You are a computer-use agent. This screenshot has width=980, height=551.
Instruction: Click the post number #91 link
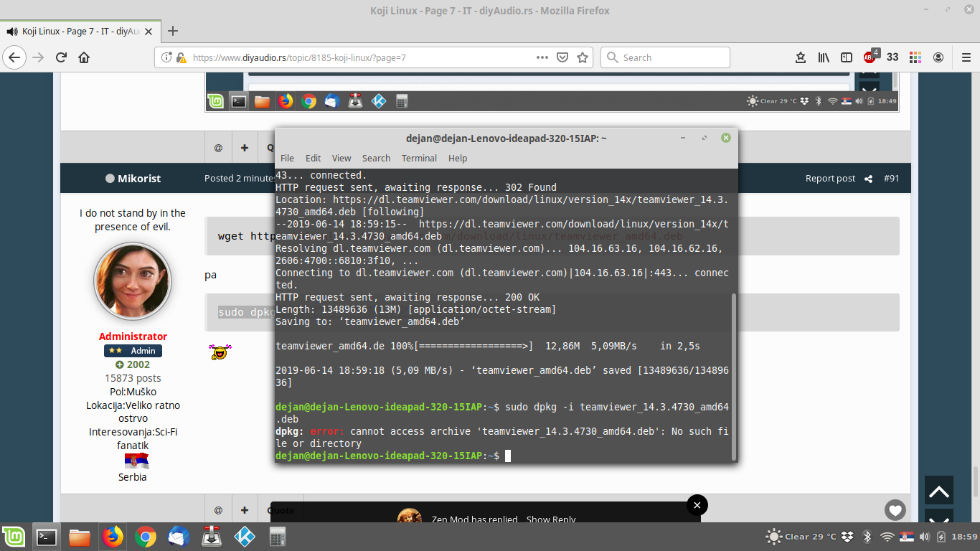[891, 178]
